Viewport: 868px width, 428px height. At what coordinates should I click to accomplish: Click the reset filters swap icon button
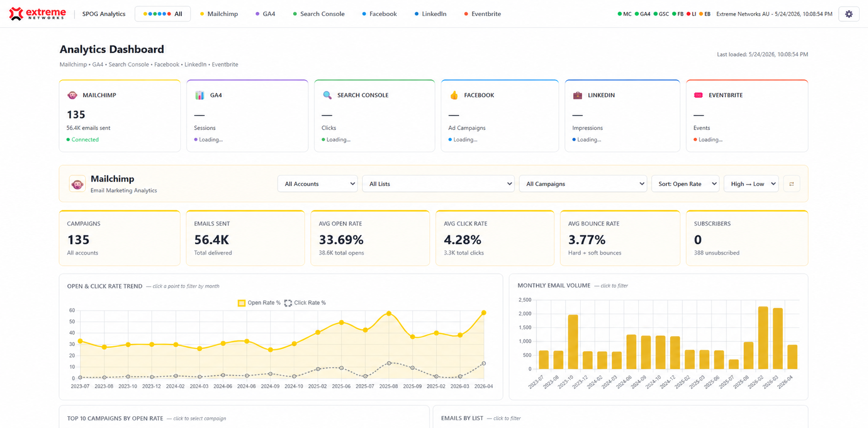791,184
